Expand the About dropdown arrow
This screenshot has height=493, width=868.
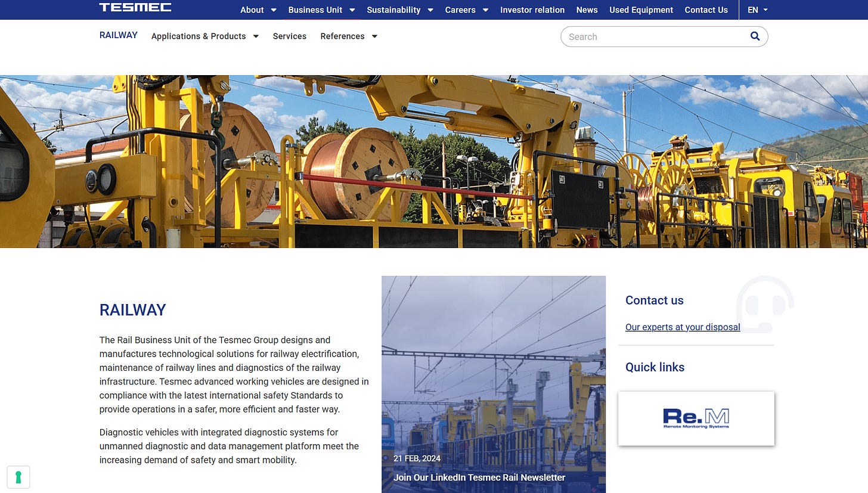[x=274, y=10]
